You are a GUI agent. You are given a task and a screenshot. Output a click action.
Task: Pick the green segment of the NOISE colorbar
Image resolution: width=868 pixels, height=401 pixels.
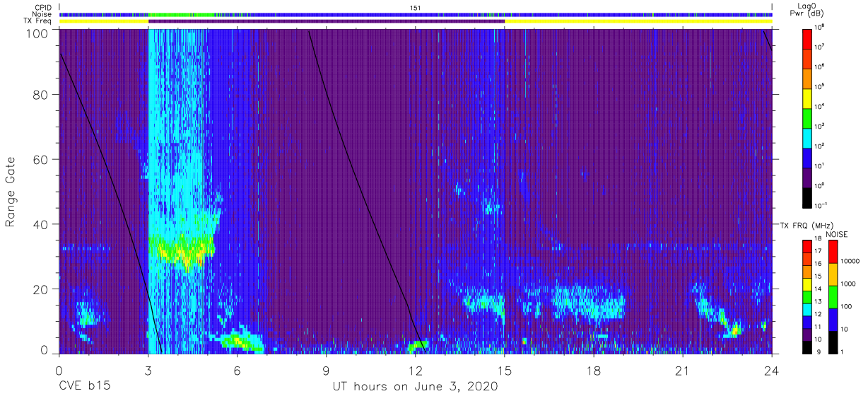(833, 296)
